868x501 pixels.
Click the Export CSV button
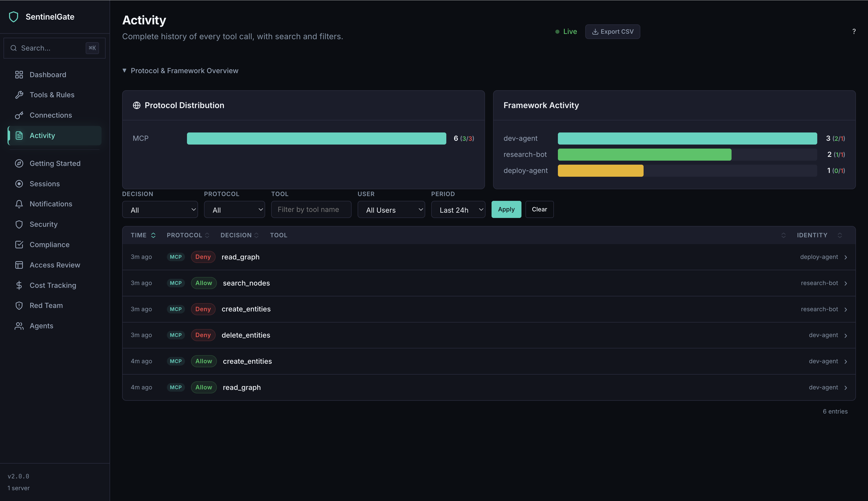(612, 32)
